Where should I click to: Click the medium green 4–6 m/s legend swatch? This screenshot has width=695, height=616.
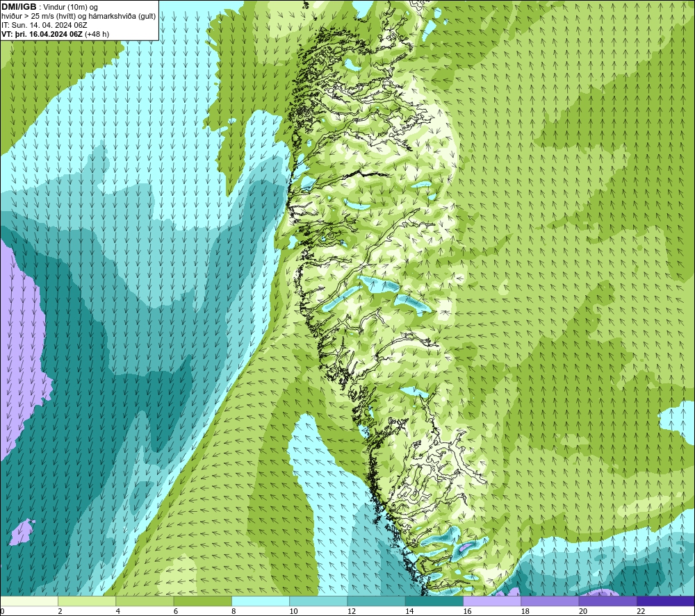point(145,601)
